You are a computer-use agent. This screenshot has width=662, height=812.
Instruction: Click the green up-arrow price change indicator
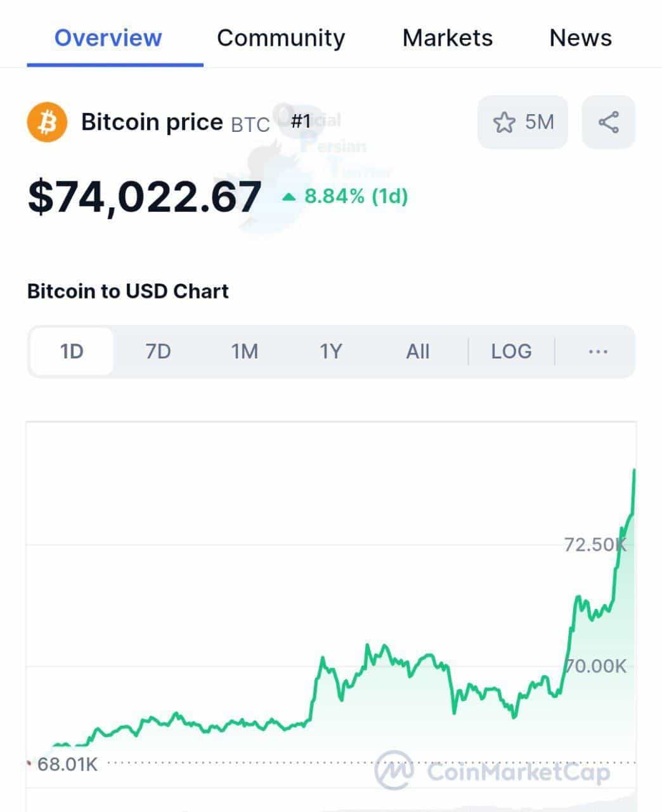pyautogui.click(x=289, y=197)
